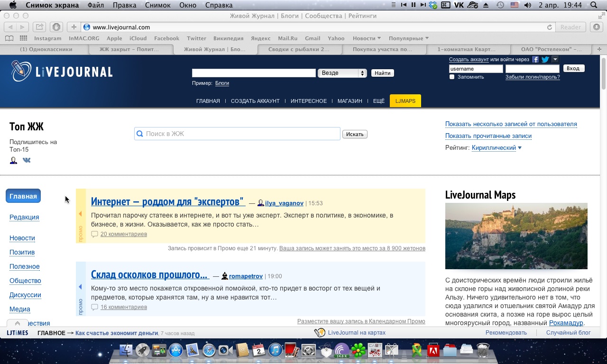Show Safari downloads with the arrow button
The image size is (607, 364).
click(597, 27)
